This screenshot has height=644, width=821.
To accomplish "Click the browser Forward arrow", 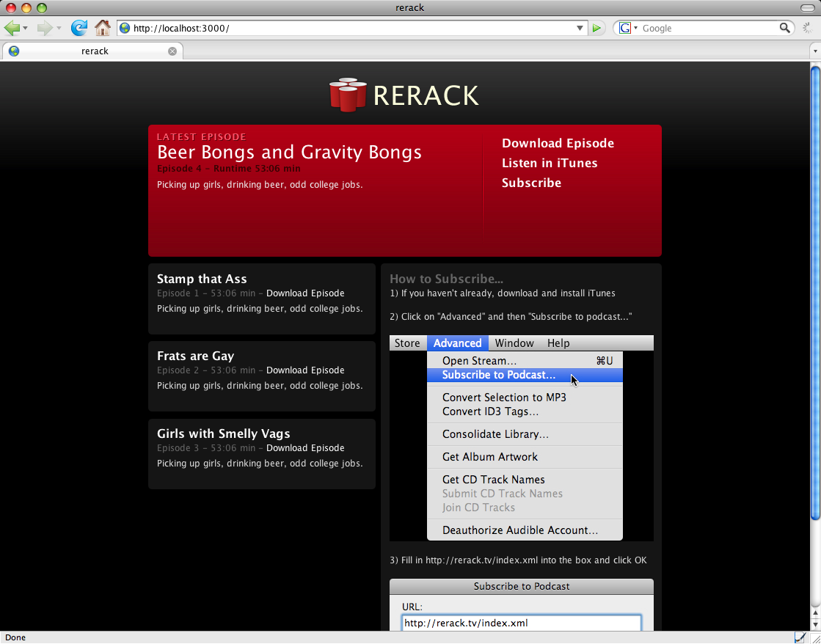I will [x=45, y=28].
